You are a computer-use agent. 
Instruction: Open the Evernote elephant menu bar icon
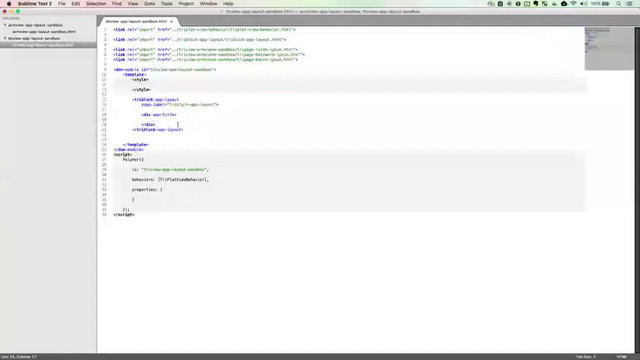pos(536,4)
